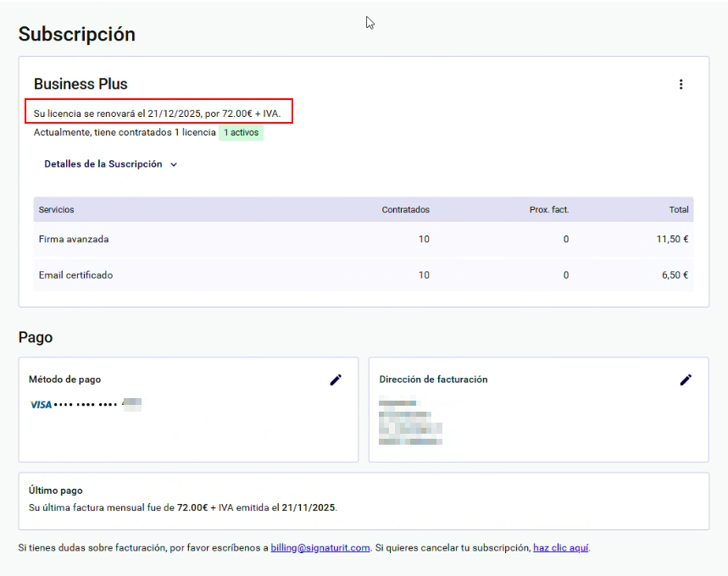The image size is (728, 576).
Task: Select the Servicios column header
Action: click(57, 210)
